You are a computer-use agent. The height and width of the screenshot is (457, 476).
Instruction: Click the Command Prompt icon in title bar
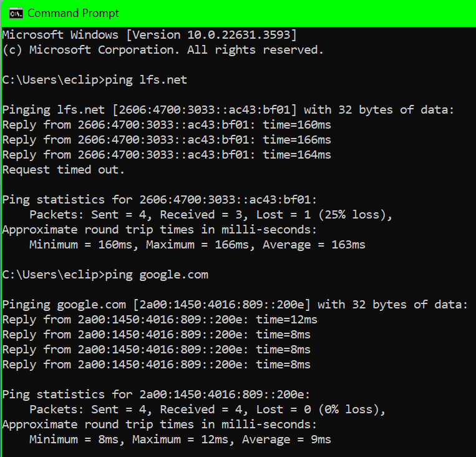16,13
